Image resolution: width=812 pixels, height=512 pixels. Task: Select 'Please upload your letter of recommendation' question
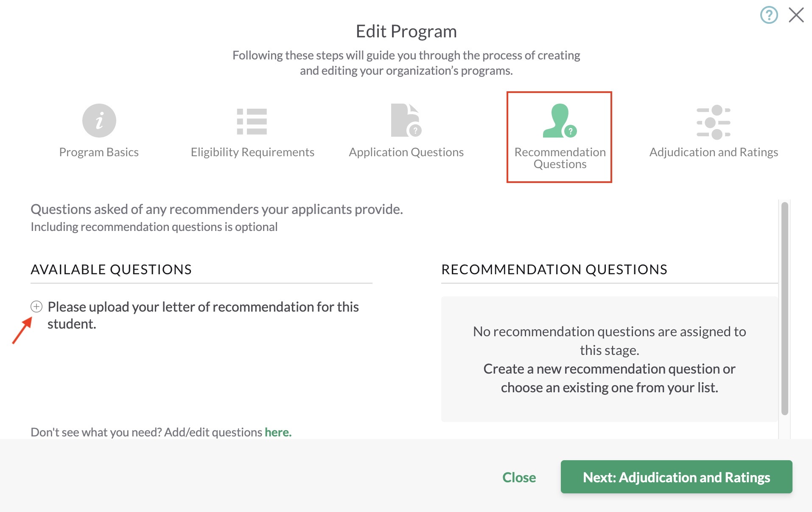pyautogui.click(x=203, y=315)
